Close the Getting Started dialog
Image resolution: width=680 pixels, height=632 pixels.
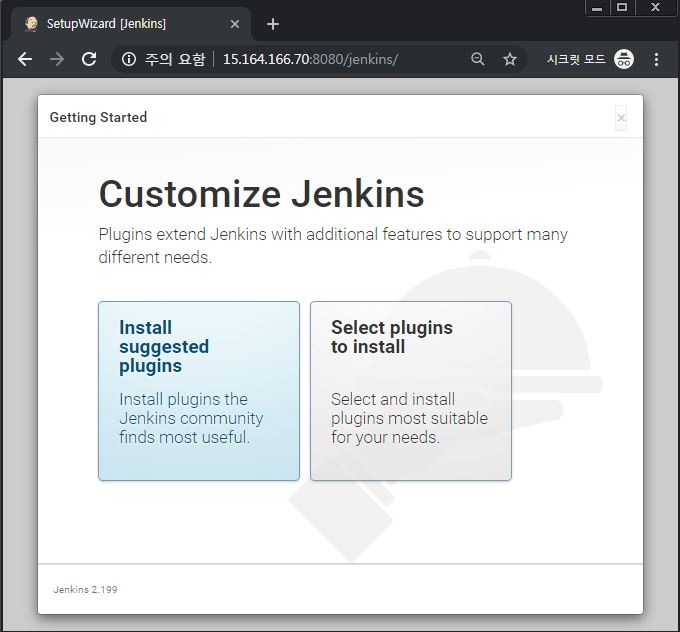621,118
